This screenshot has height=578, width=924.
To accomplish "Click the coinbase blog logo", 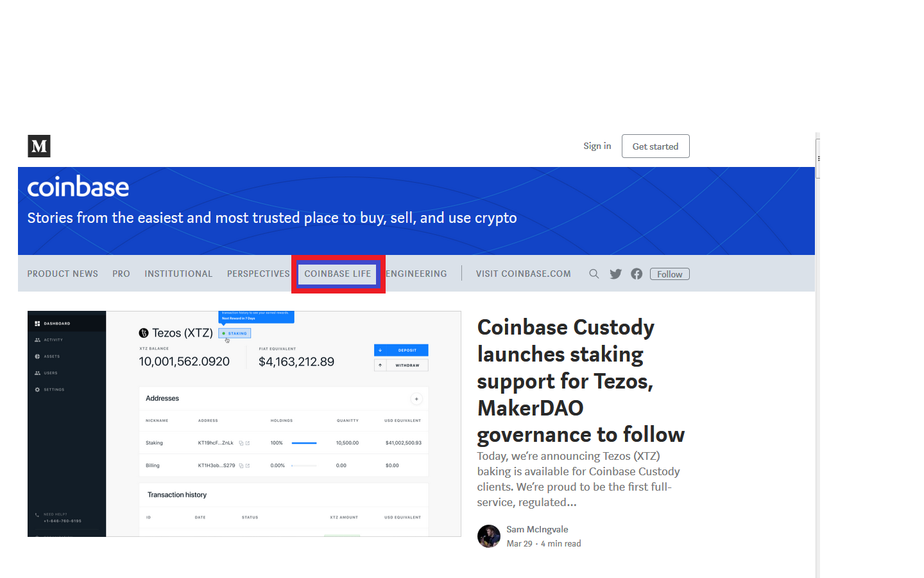I will pyautogui.click(x=78, y=187).
